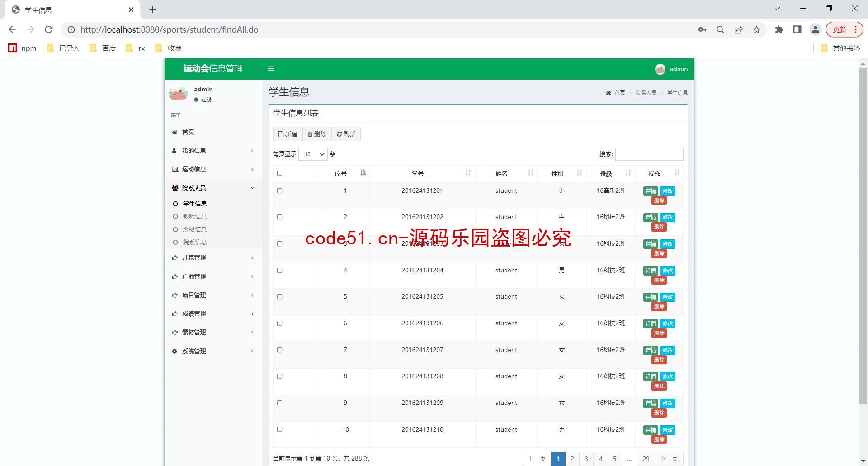Click the sort icon on 序号 column
The image size is (868, 466).
point(363,173)
